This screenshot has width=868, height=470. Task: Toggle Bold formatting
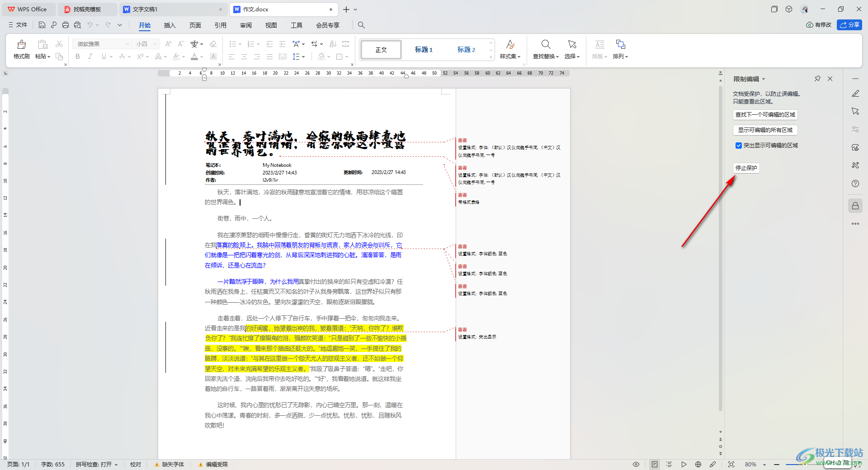(78, 56)
